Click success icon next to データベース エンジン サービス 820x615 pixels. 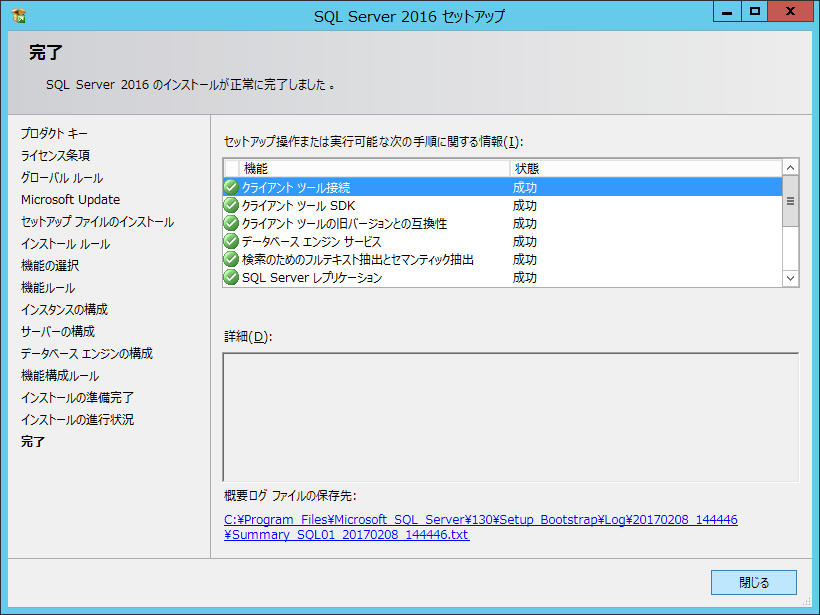point(231,241)
